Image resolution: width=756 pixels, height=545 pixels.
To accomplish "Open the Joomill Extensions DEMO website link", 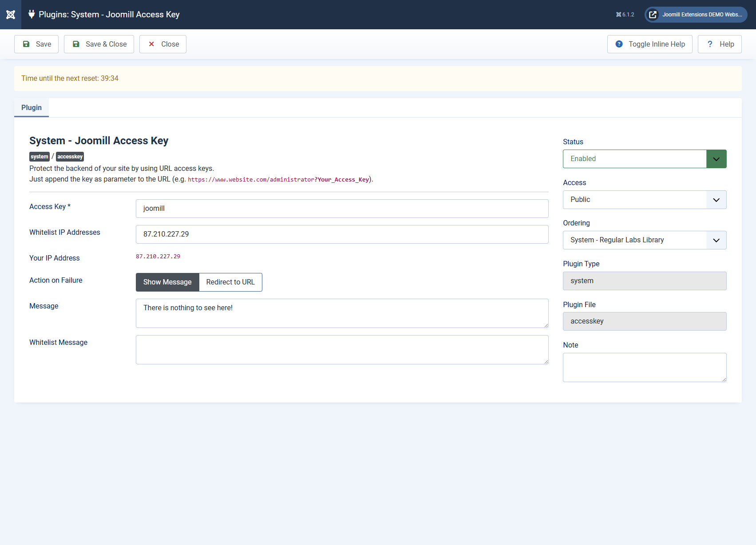I will point(696,15).
